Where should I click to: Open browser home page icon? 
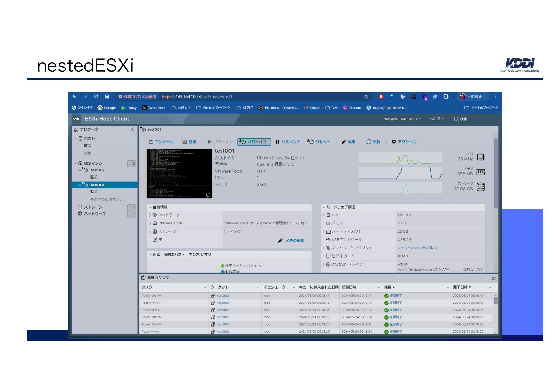(x=107, y=96)
